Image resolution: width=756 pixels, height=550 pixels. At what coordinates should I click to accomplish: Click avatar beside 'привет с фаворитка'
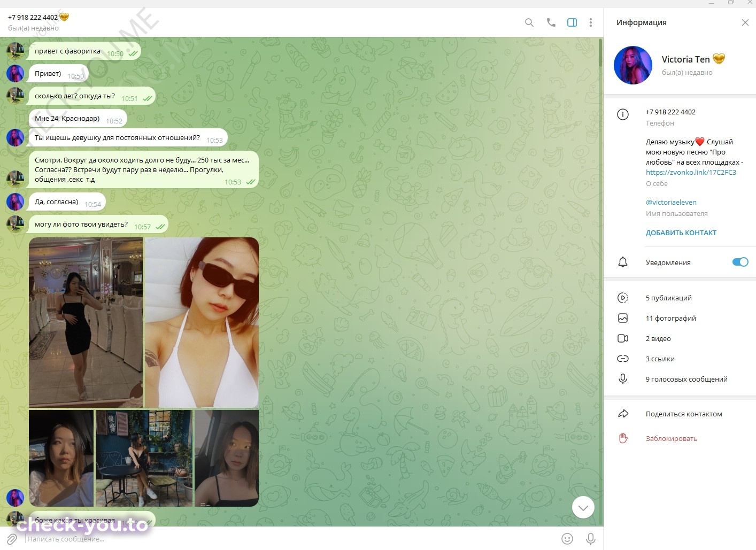[15, 51]
